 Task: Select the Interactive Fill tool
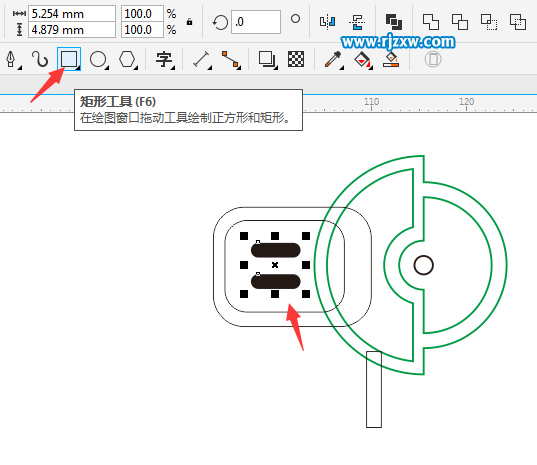coord(362,59)
